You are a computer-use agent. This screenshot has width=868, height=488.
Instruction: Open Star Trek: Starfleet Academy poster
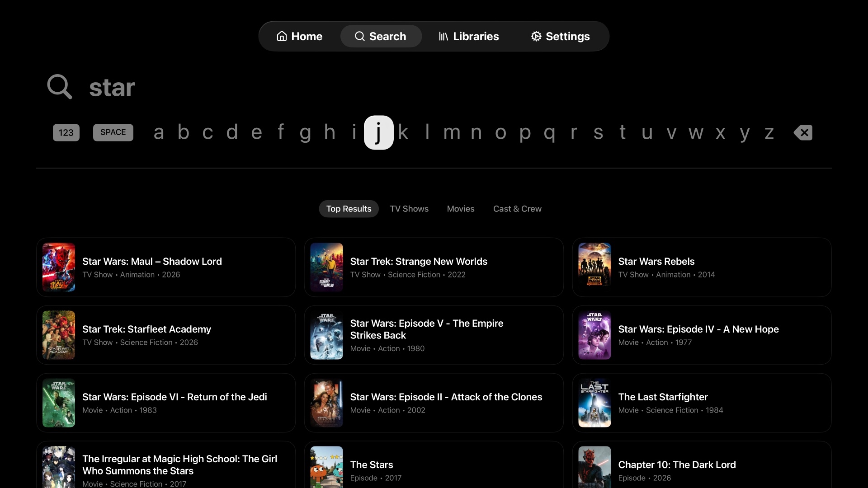tap(59, 335)
